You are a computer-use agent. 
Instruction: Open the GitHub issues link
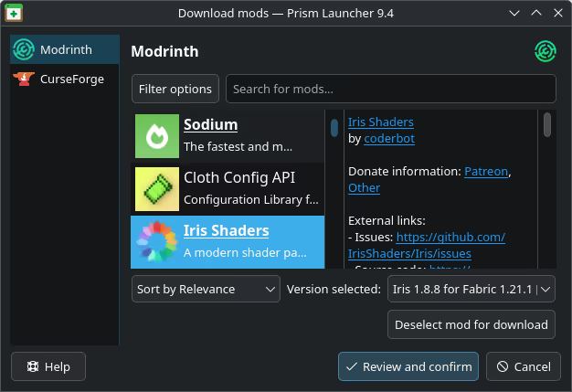[426, 245]
